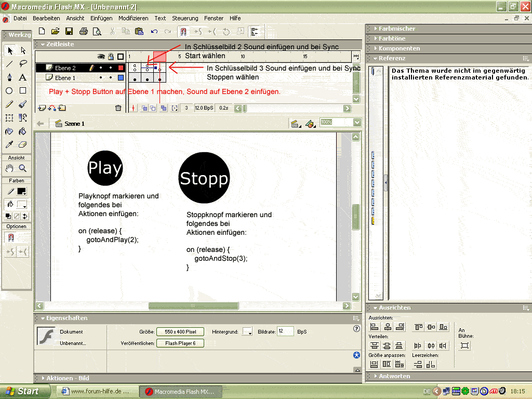Expand the Antworten panel
Screen dimensions: 532x399
(394, 376)
